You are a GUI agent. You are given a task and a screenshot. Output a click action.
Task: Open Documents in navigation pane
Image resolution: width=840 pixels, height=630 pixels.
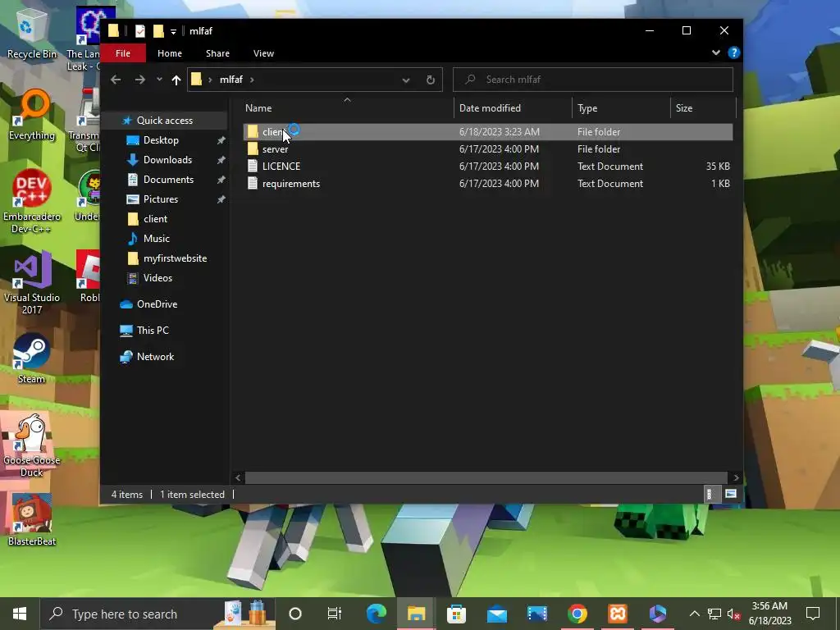click(x=168, y=180)
